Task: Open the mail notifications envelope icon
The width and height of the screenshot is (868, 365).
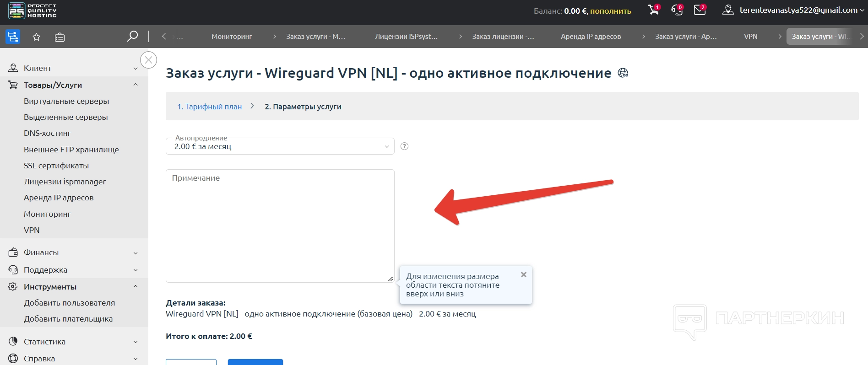Action: 700,10
